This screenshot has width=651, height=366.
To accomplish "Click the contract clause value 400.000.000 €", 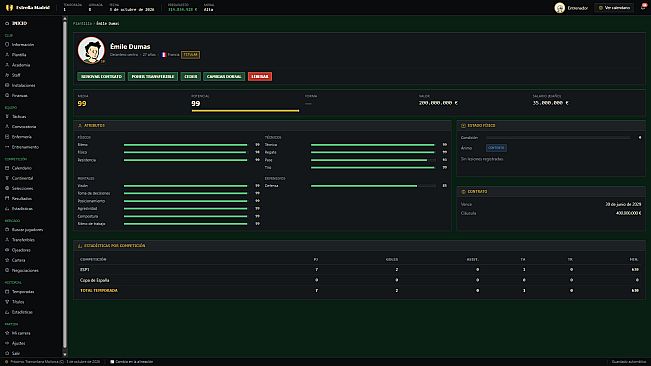I will (629, 213).
